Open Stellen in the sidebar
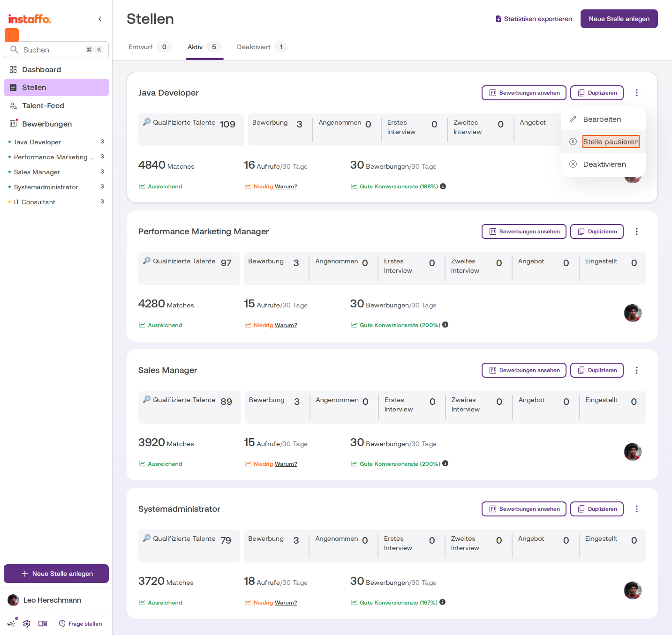Viewport: 672px width, 635px height. coord(56,88)
